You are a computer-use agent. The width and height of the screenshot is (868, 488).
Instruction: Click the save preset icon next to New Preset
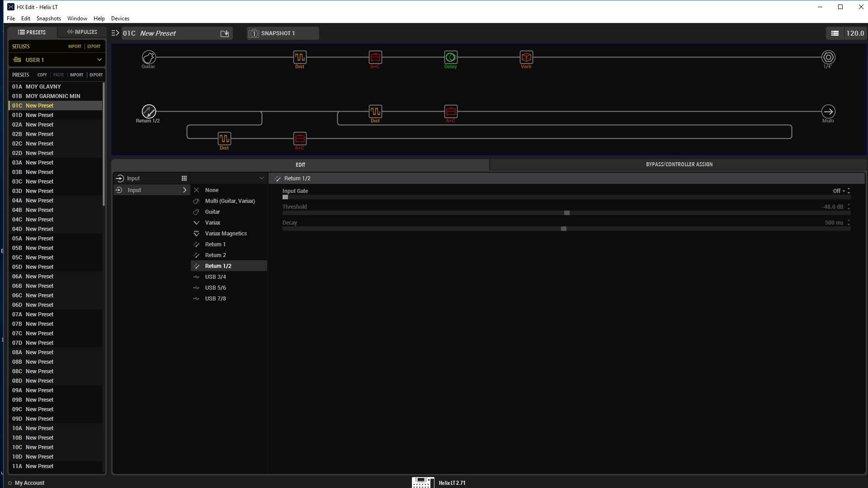(x=225, y=33)
